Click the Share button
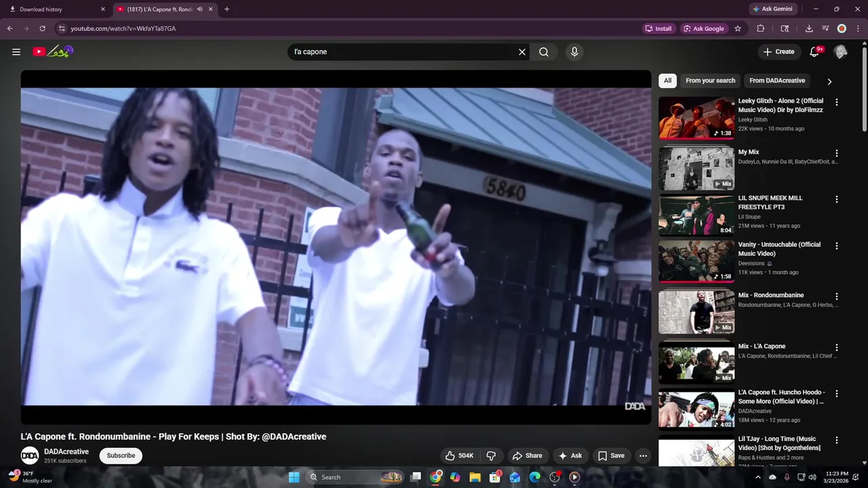Image resolution: width=868 pixels, height=488 pixels. [527, 455]
